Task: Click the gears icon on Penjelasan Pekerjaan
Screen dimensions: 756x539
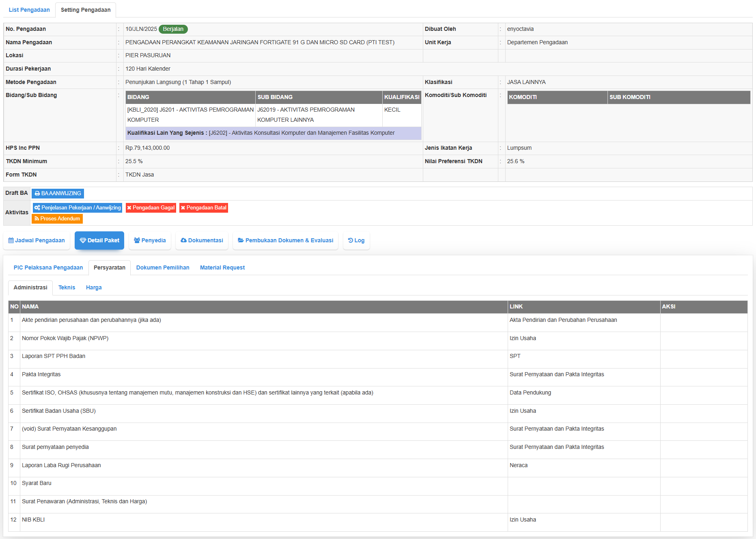Action: [37, 208]
